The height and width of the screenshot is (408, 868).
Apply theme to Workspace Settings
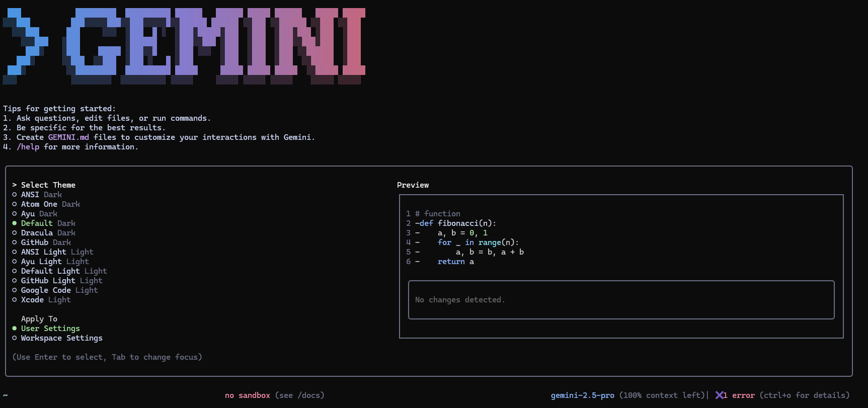[x=61, y=338]
